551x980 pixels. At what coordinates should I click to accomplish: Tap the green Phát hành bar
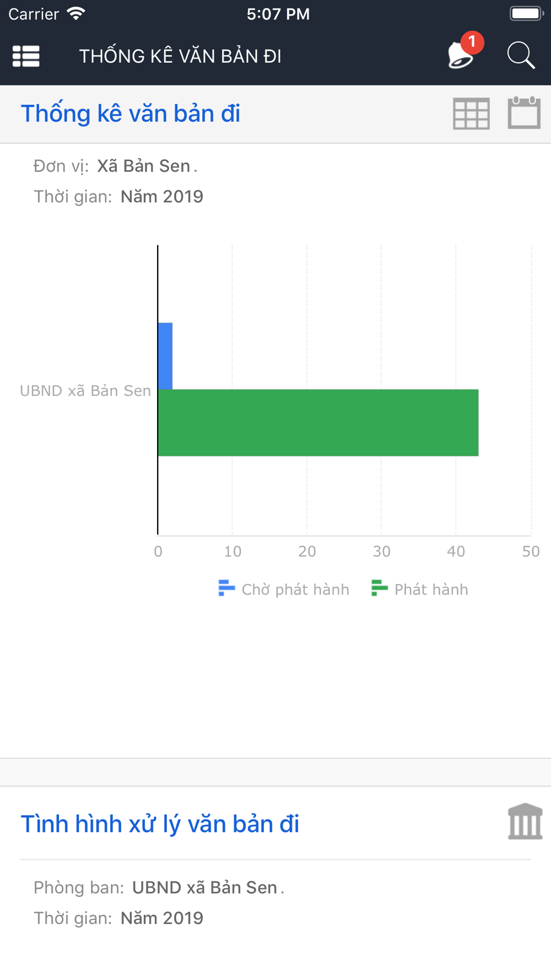[x=318, y=423]
